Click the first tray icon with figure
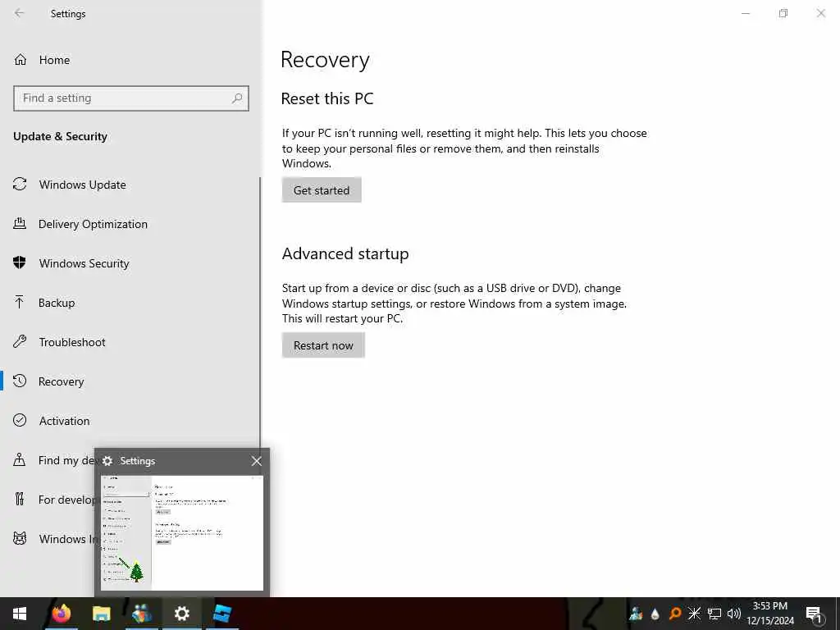The width and height of the screenshot is (840, 630). click(x=636, y=614)
